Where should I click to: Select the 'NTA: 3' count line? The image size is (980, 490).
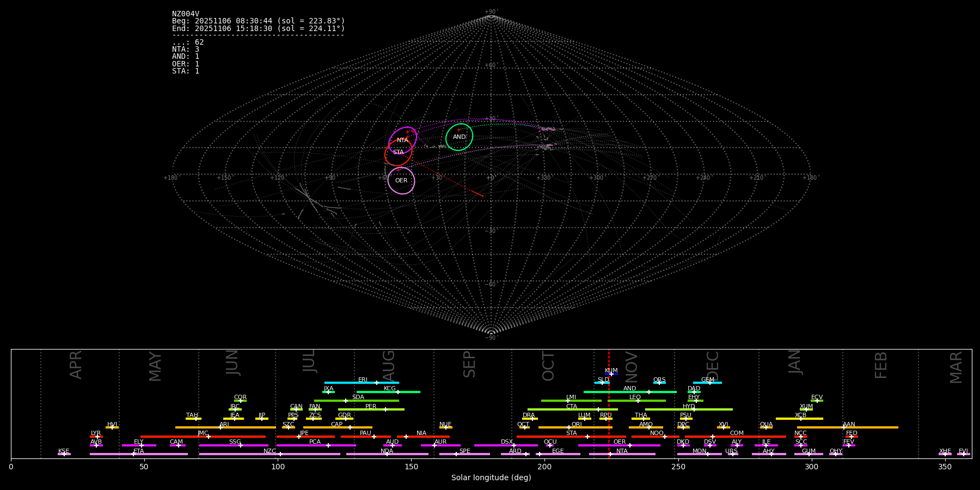(x=186, y=50)
